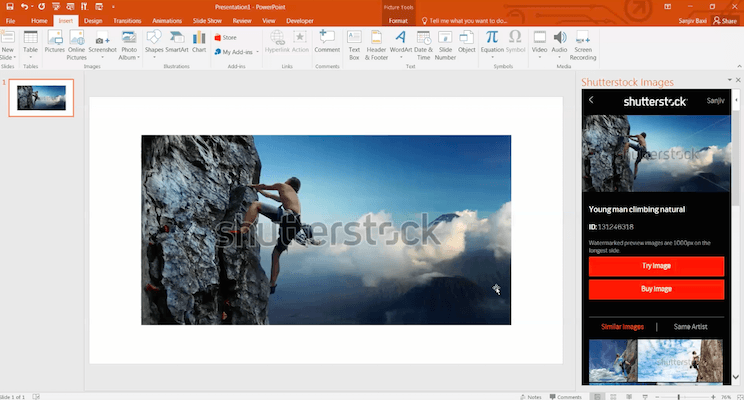Open the Transitions tab
744x400 pixels.
[x=127, y=21]
